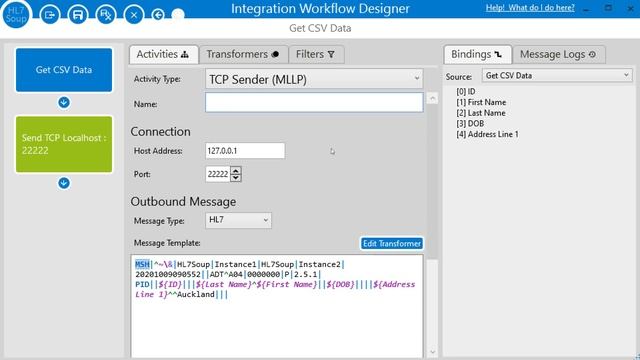Select binding [4] Address Line 1

point(487,134)
